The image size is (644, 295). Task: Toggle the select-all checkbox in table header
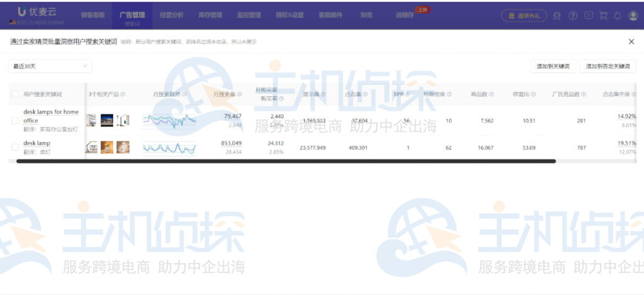click(15, 94)
